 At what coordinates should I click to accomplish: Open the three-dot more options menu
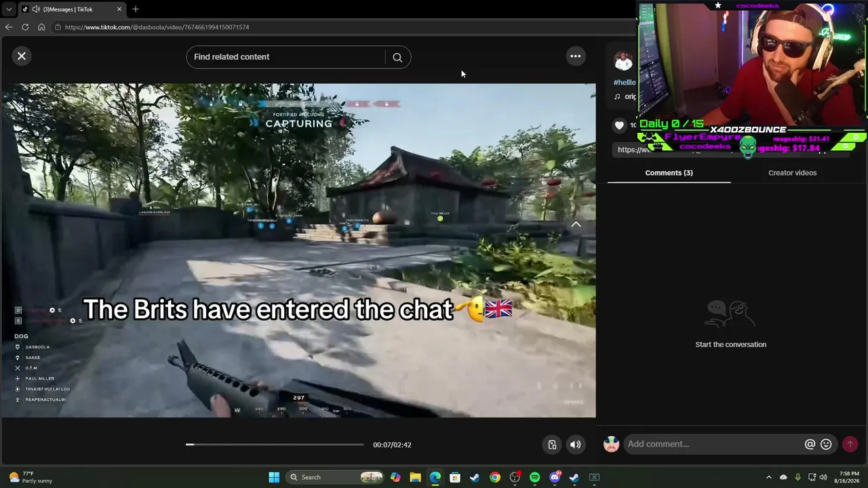[575, 56]
